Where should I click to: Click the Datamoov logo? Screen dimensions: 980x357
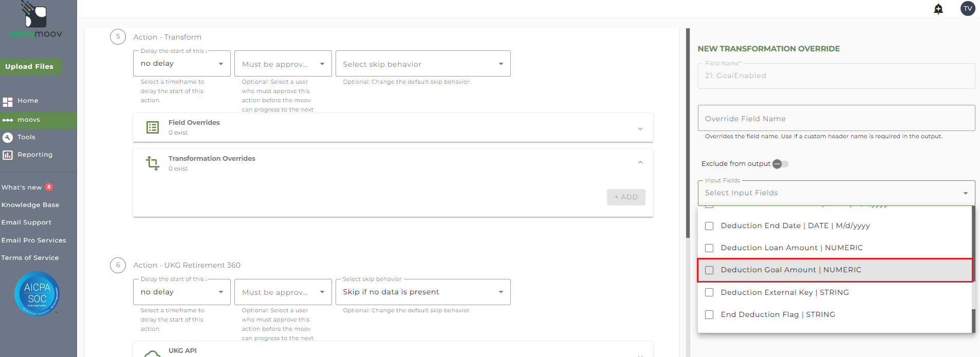pos(36,20)
